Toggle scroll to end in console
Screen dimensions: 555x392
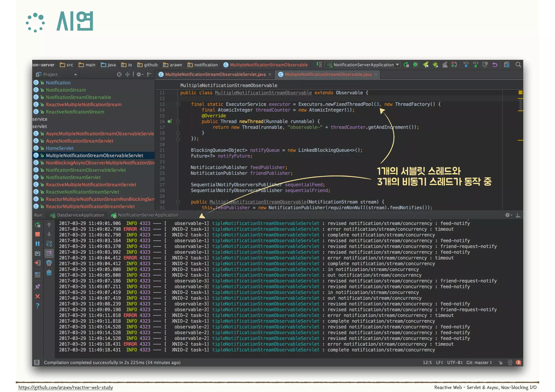[x=49, y=254]
